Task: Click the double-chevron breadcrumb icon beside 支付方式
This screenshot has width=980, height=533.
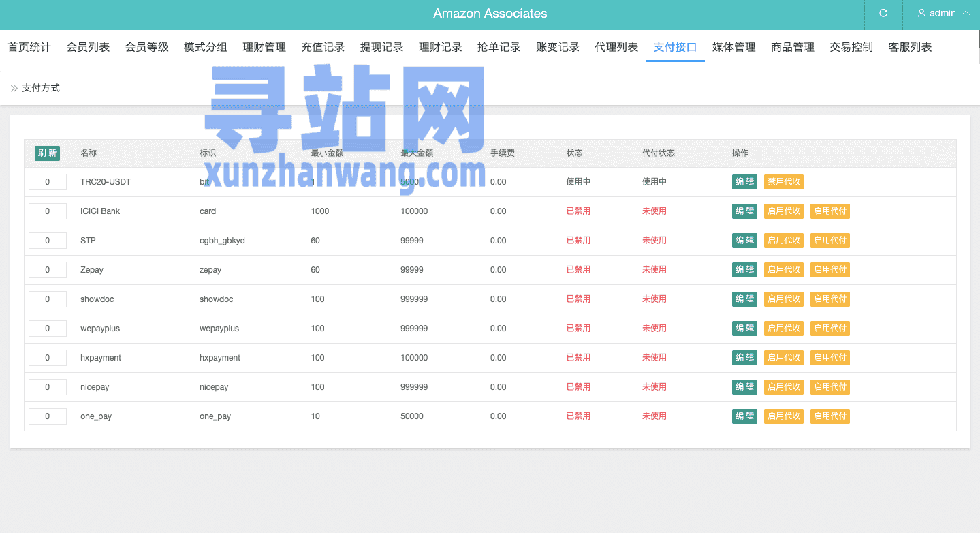Action: 14,88
